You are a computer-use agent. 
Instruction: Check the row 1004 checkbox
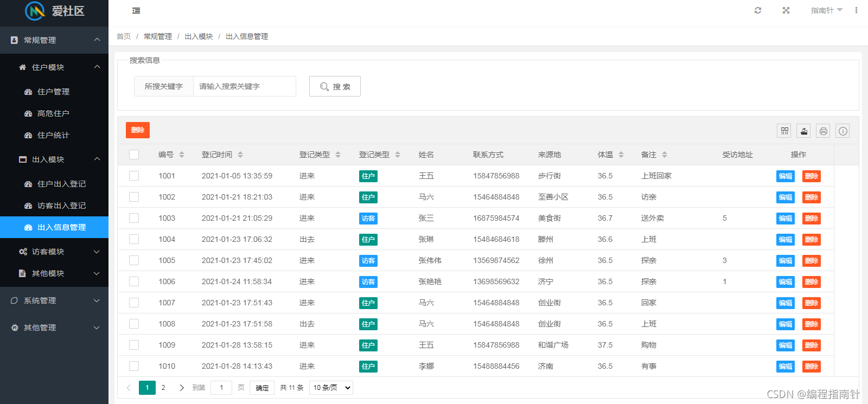134,239
